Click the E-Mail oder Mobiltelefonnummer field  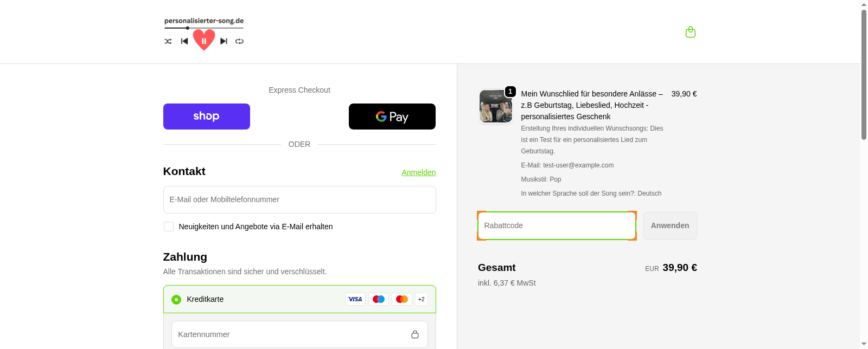coord(299,199)
